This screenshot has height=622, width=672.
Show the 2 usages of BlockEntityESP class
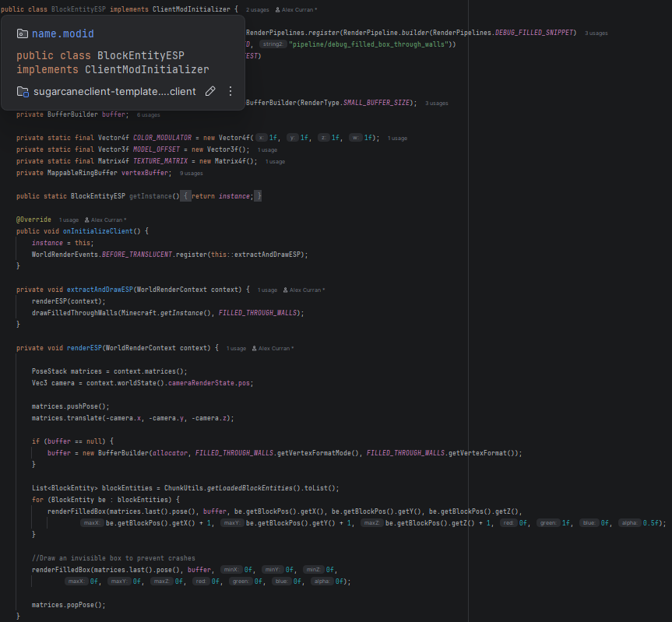coord(255,9)
